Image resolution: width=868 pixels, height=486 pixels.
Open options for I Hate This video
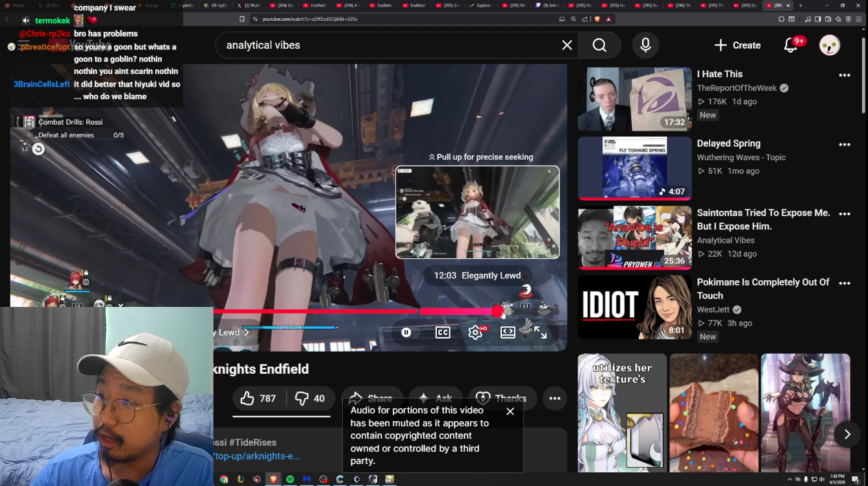click(845, 75)
